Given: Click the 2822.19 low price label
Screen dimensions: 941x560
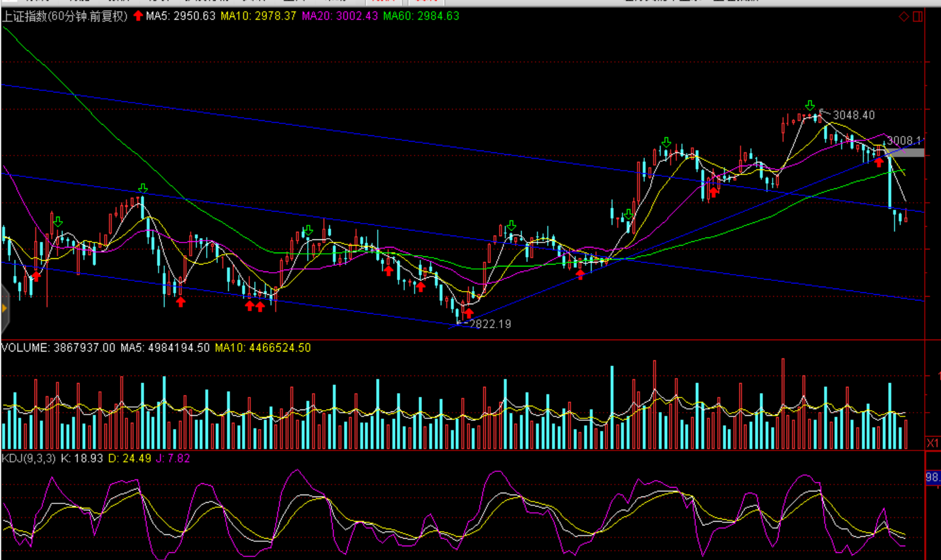Looking at the screenshot, I should (490, 324).
